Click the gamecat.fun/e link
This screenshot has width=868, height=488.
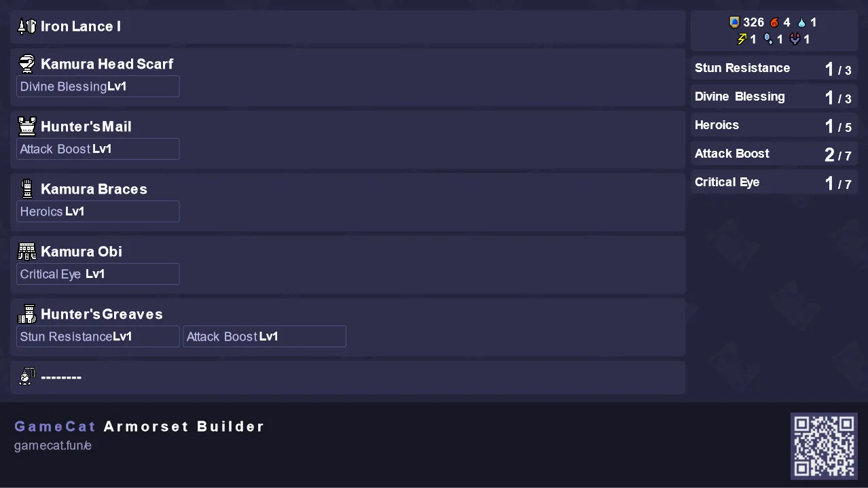[x=53, y=446]
